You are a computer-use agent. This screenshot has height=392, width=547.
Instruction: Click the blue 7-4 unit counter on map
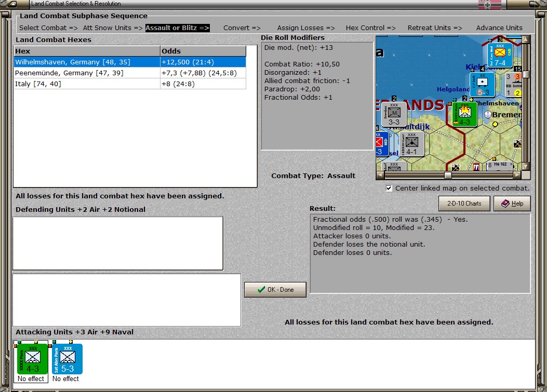coord(500,55)
